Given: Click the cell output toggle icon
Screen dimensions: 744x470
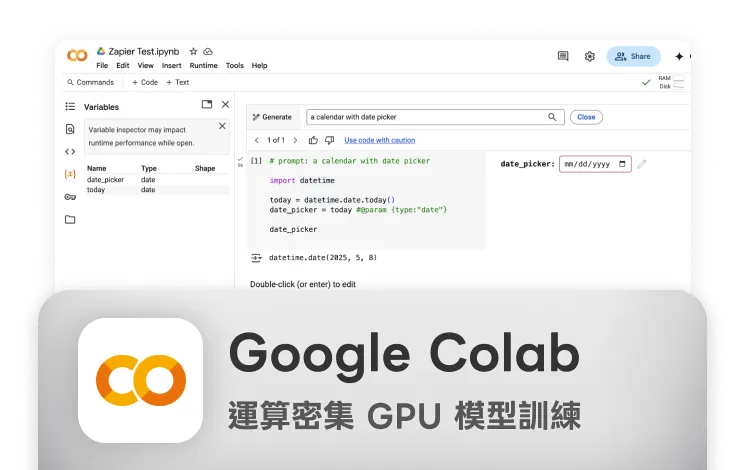Looking at the screenshot, I should point(256,258).
